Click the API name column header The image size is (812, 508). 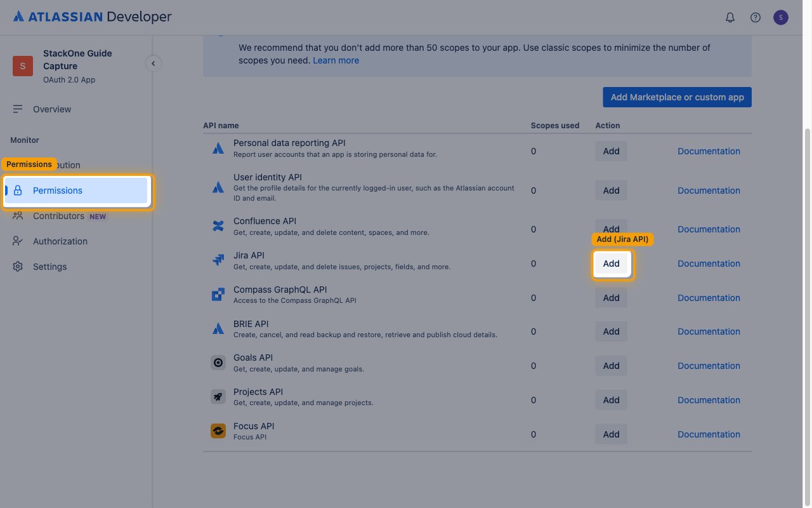[x=221, y=126]
